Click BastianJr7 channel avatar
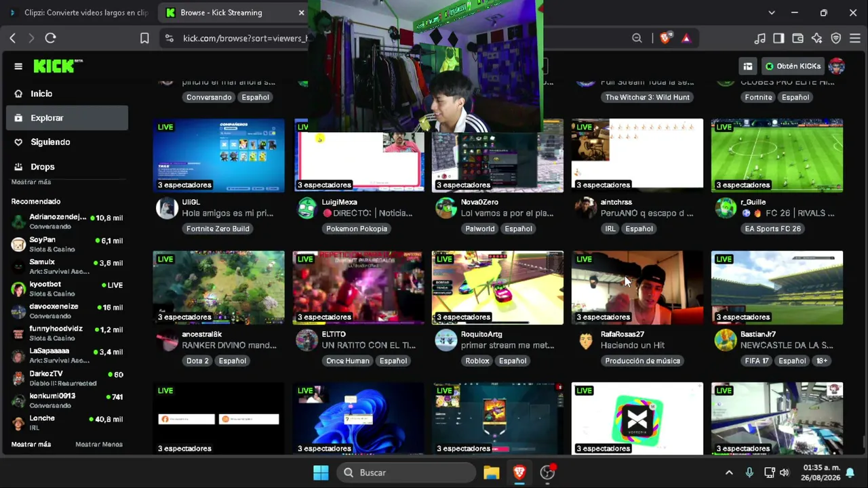 (726, 340)
